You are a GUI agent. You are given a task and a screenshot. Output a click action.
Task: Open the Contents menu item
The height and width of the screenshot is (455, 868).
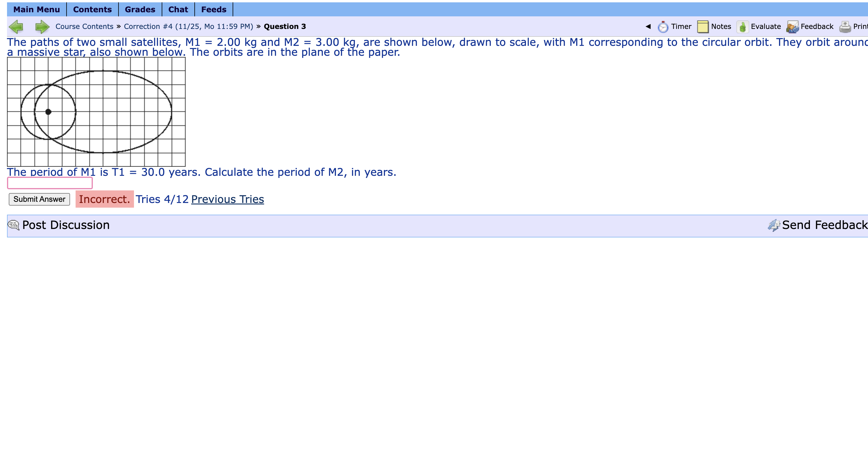pyautogui.click(x=92, y=9)
